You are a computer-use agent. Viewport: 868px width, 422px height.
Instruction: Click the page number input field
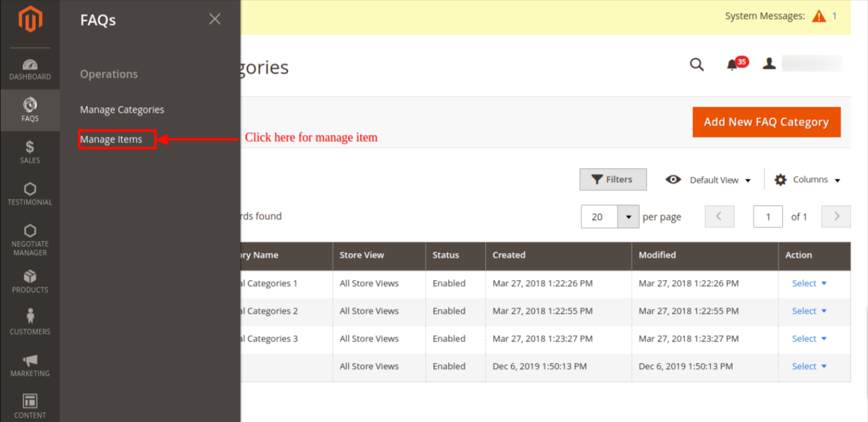768,217
